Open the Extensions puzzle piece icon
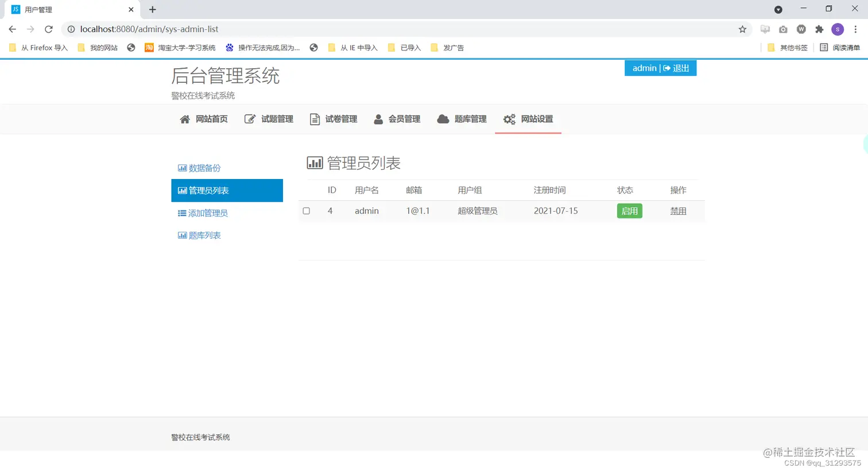The height and width of the screenshot is (471, 868). tap(819, 29)
